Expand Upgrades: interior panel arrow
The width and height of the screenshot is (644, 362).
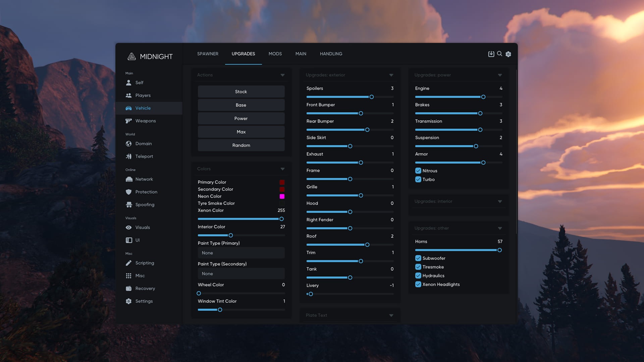click(500, 201)
